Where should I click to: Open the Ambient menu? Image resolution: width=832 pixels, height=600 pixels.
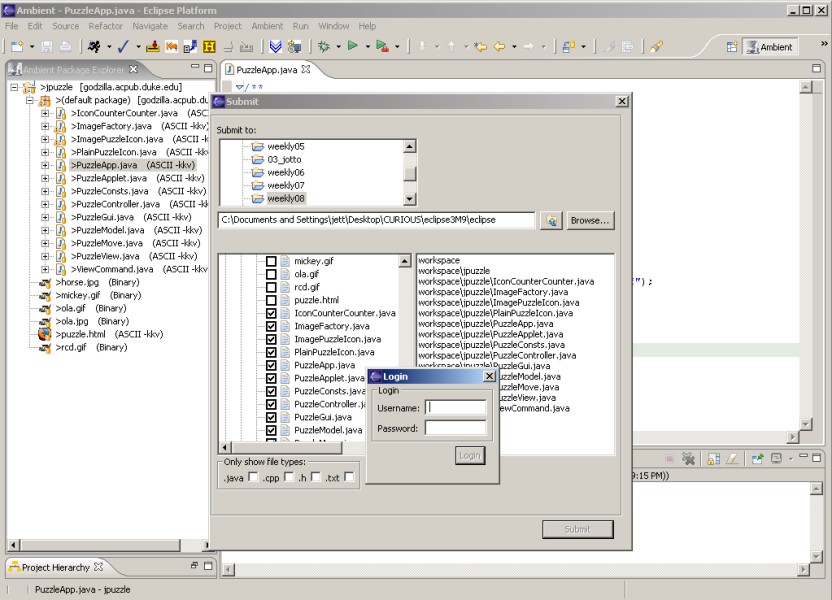tap(267, 26)
